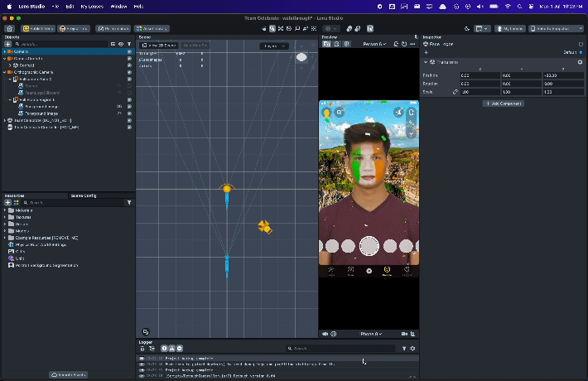
Task: Click the scale lock link icon
Action: (455, 91)
